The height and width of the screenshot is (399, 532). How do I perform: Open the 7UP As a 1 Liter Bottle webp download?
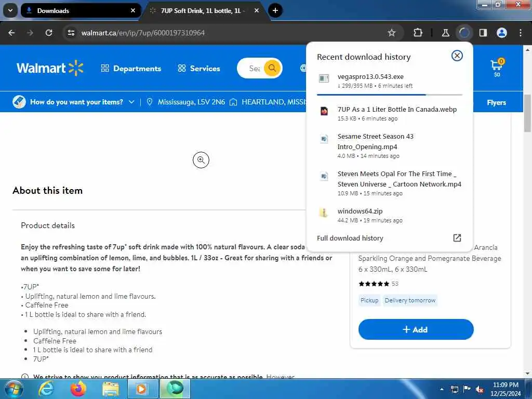[390, 113]
